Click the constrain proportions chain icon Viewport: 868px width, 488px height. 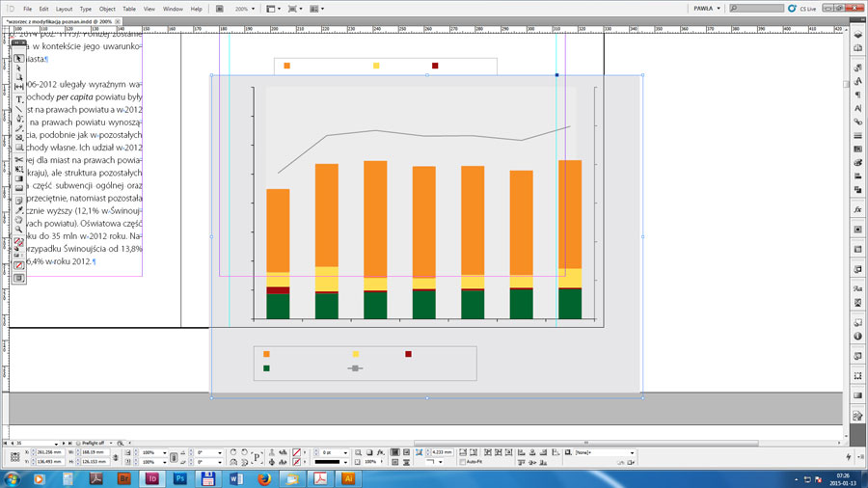[x=116, y=457]
